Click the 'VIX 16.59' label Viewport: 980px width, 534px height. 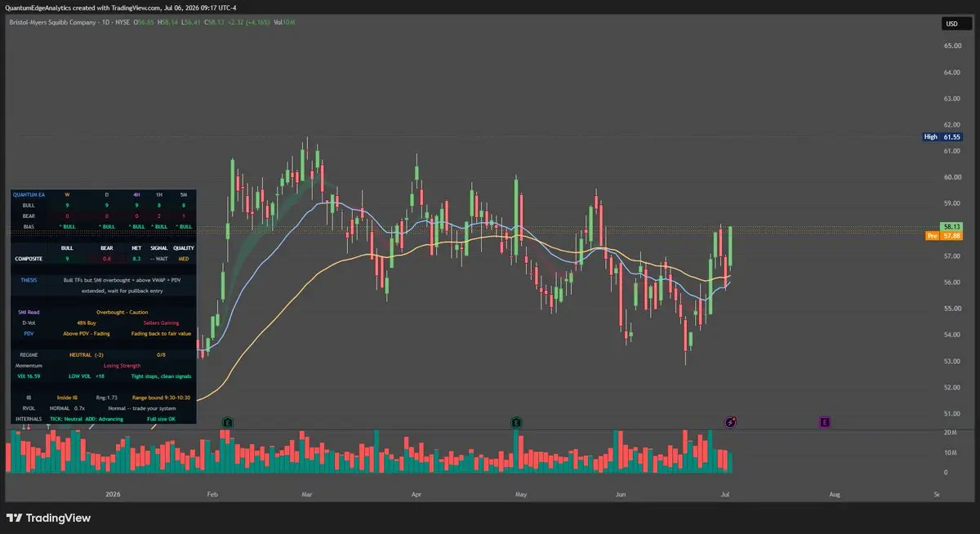coord(29,376)
